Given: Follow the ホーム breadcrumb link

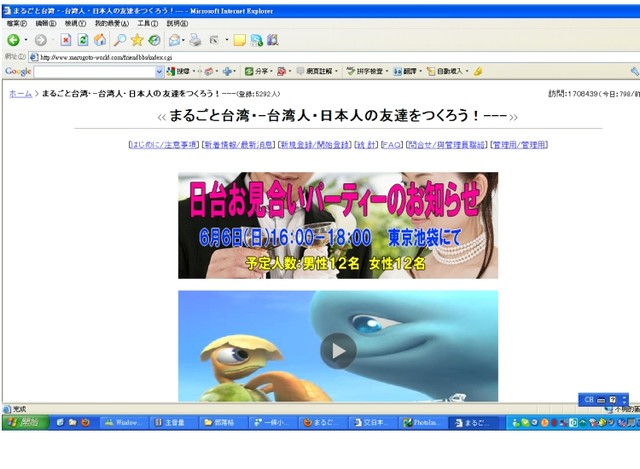Looking at the screenshot, I should click(20, 94).
